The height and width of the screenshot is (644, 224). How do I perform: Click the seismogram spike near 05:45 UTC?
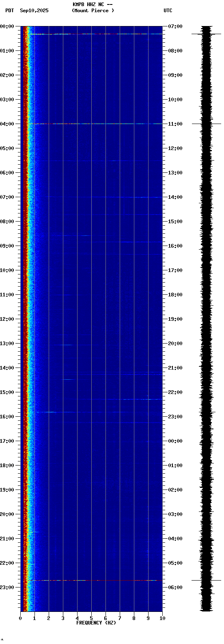point(207,580)
